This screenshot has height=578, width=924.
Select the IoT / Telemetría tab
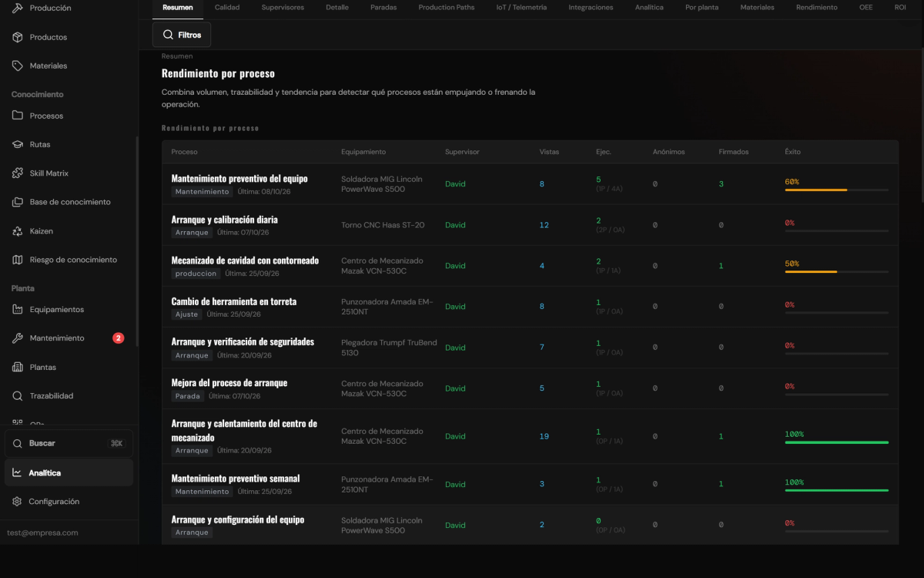coord(522,8)
